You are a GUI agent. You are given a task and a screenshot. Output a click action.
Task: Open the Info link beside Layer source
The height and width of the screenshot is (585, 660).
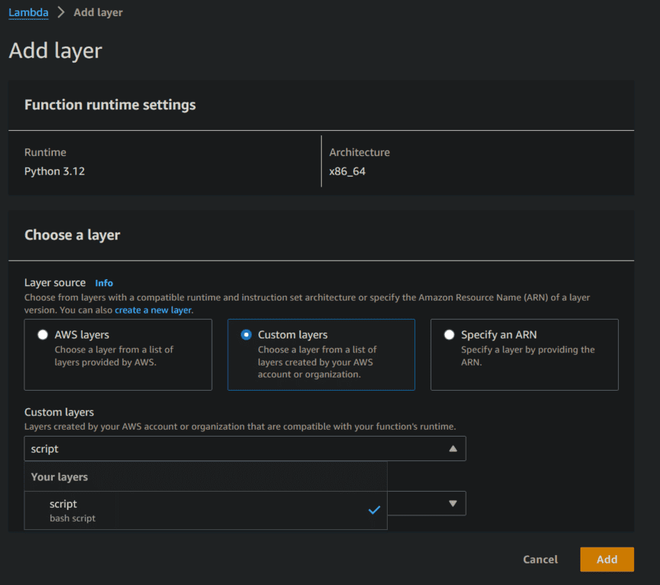coord(104,283)
